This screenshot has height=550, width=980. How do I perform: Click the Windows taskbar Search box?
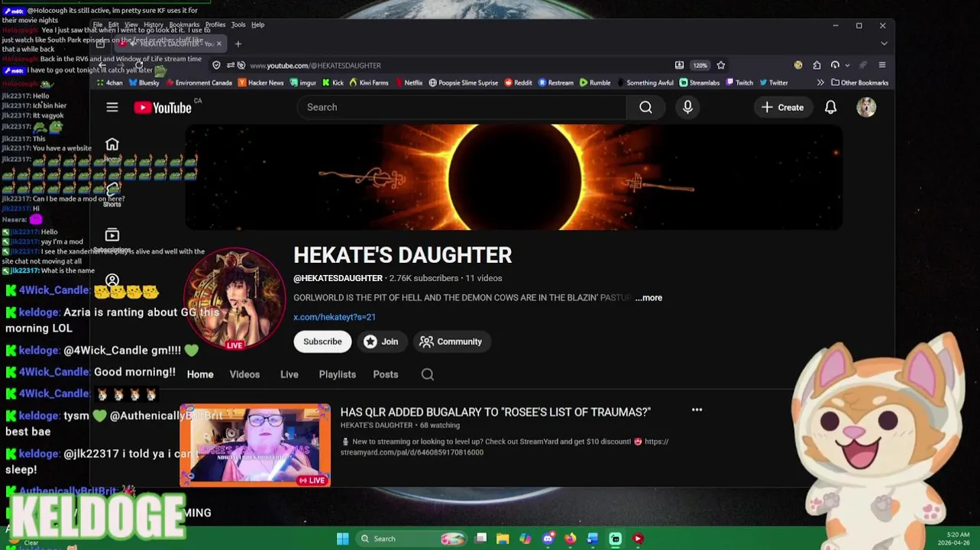click(x=412, y=539)
